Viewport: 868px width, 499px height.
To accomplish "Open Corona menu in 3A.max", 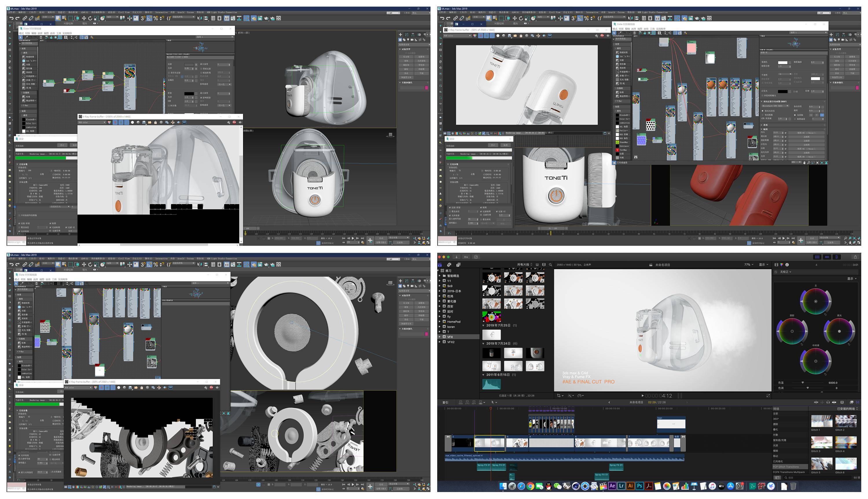I will pos(621,12).
